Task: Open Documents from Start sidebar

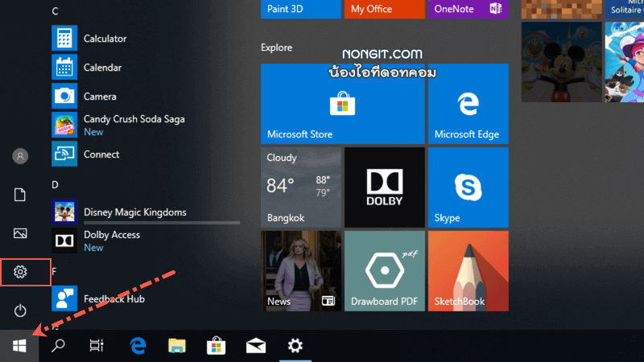Action: (x=19, y=195)
